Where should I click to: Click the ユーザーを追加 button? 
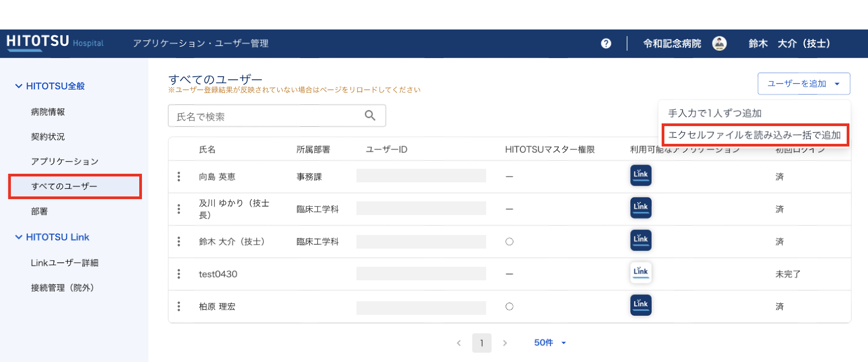point(803,84)
